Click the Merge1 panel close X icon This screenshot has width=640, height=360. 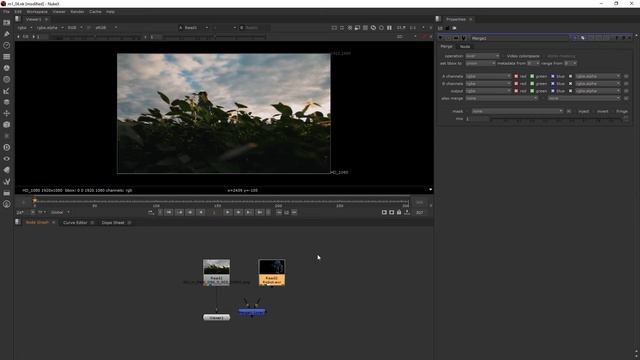(630, 38)
